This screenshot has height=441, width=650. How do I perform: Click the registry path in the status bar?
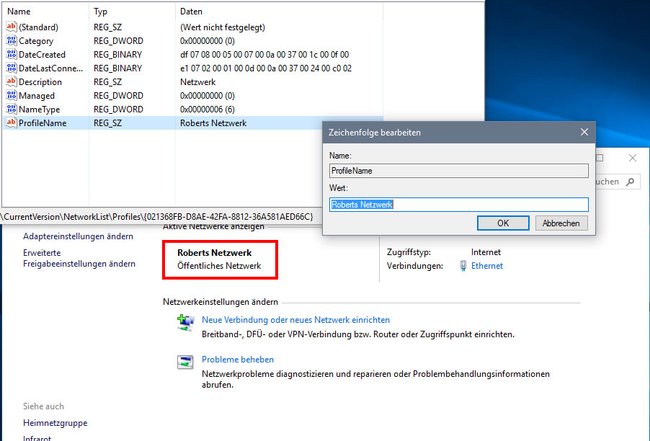point(158,216)
